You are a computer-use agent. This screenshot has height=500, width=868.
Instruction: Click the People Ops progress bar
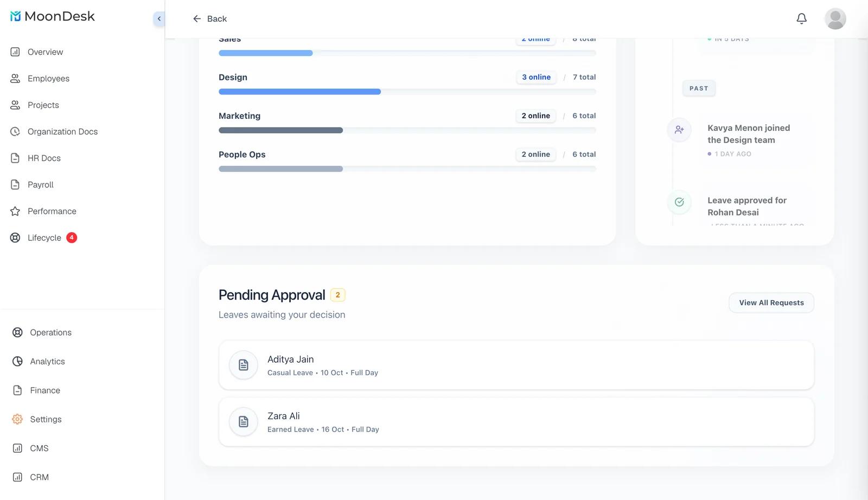coord(407,169)
